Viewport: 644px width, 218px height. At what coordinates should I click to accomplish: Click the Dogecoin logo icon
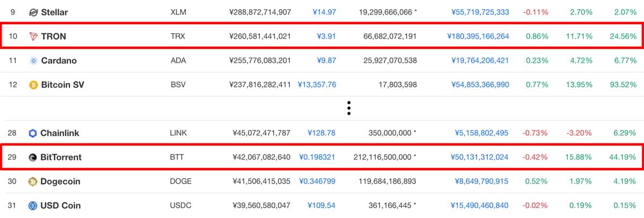[x=33, y=181]
